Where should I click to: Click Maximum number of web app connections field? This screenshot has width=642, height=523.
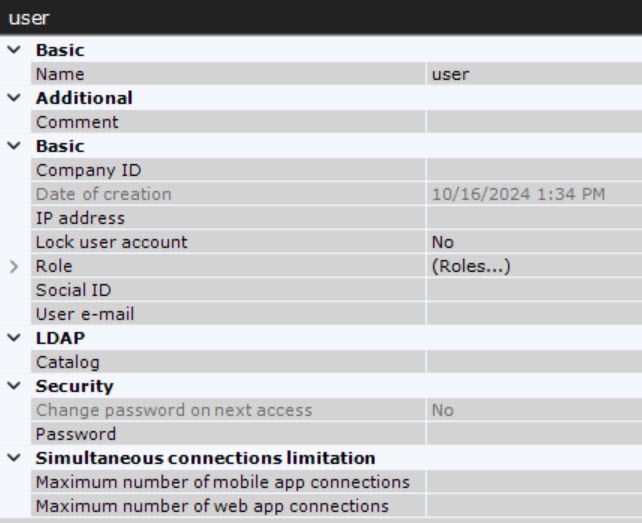coord(533,506)
